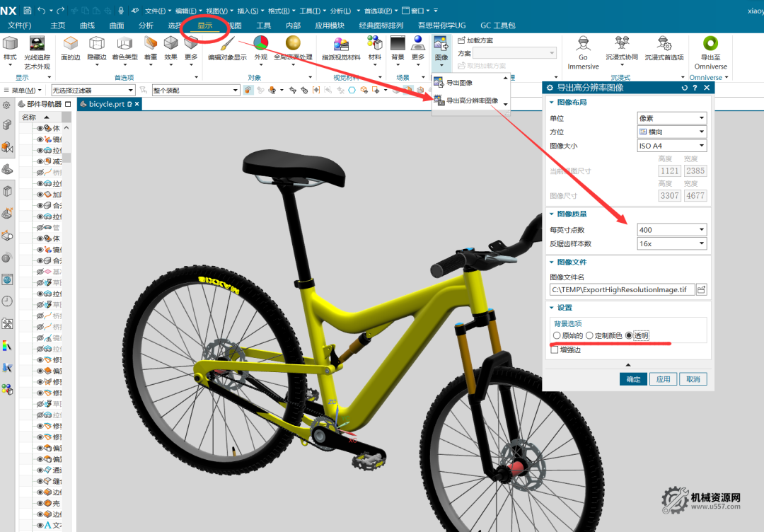Click the 确定 OK button
This screenshot has height=532, width=764.
632,379
